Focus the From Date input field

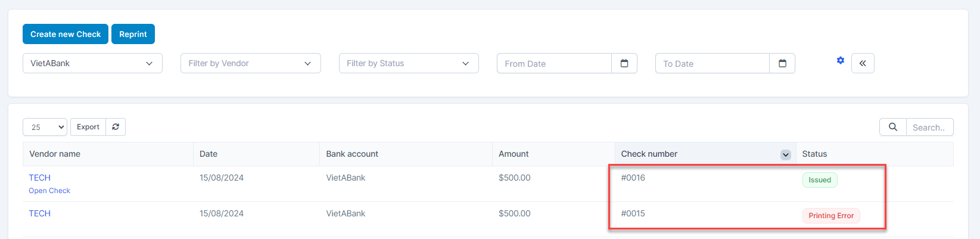click(x=554, y=63)
